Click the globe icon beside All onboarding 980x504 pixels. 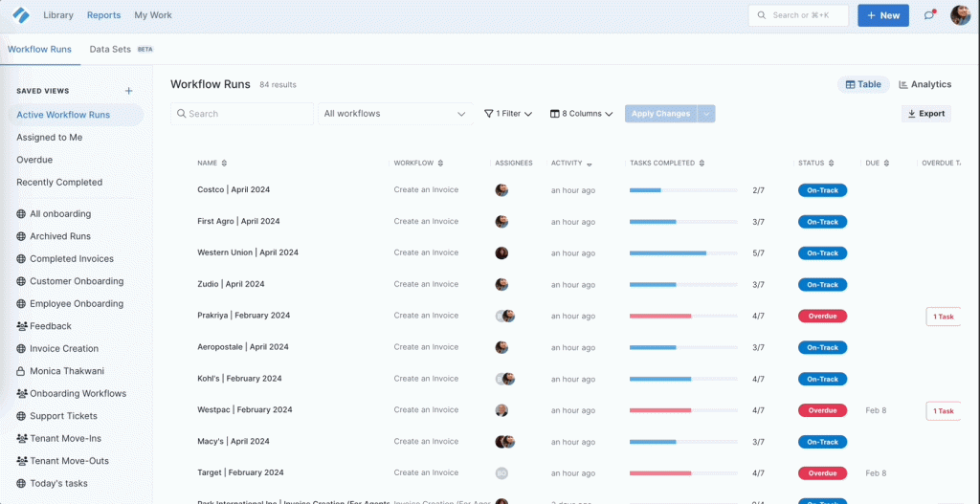coord(21,213)
